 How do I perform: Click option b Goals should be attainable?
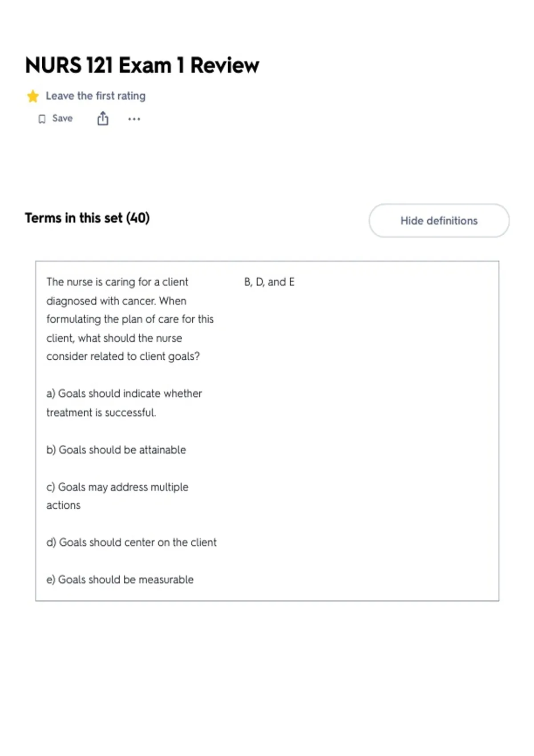pos(116,450)
